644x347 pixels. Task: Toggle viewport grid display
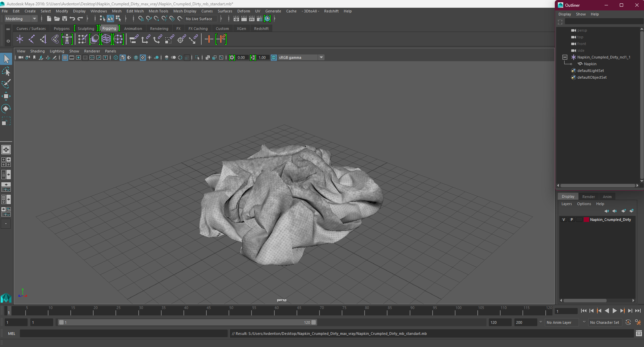pos(65,57)
